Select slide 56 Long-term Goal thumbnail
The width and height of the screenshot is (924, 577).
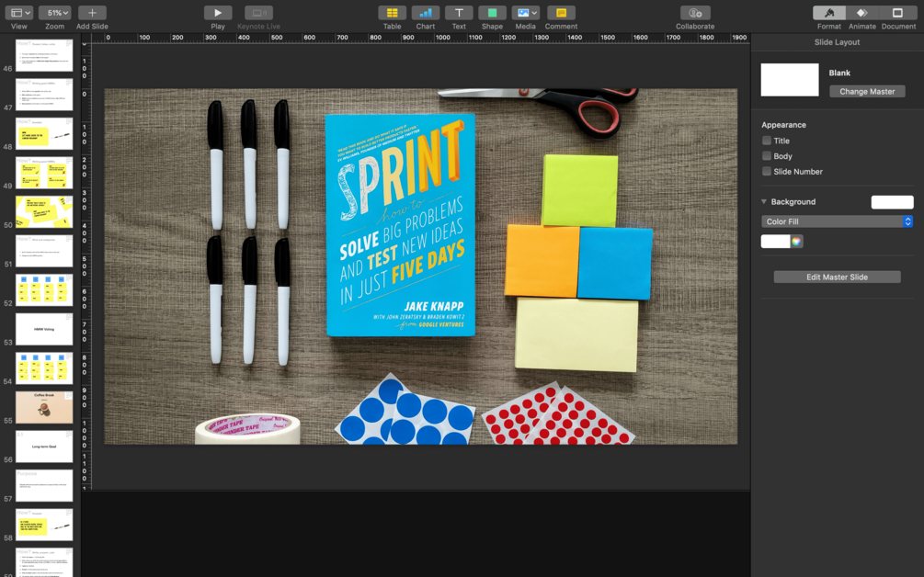point(44,447)
